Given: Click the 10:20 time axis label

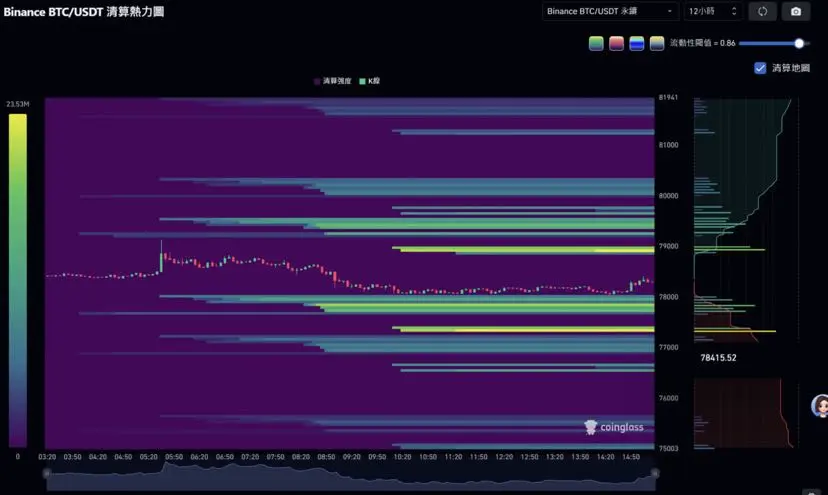Looking at the screenshot, I should click(402, 457).
